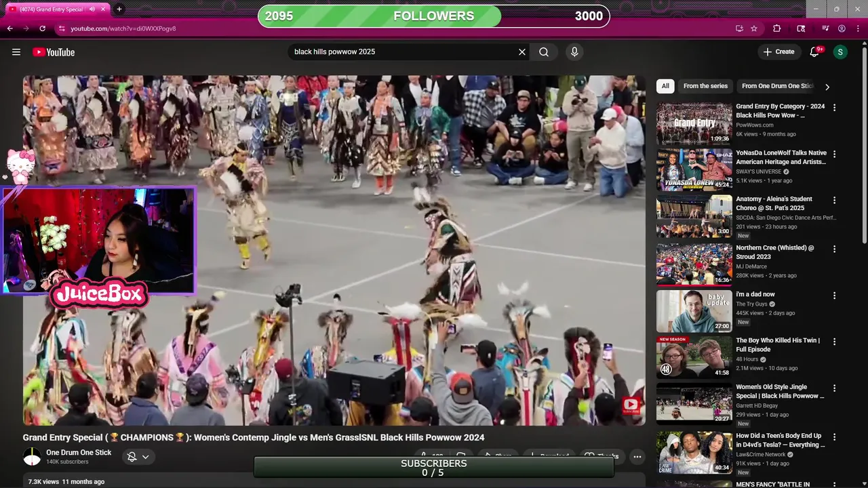Select the All filter chip

665,86
